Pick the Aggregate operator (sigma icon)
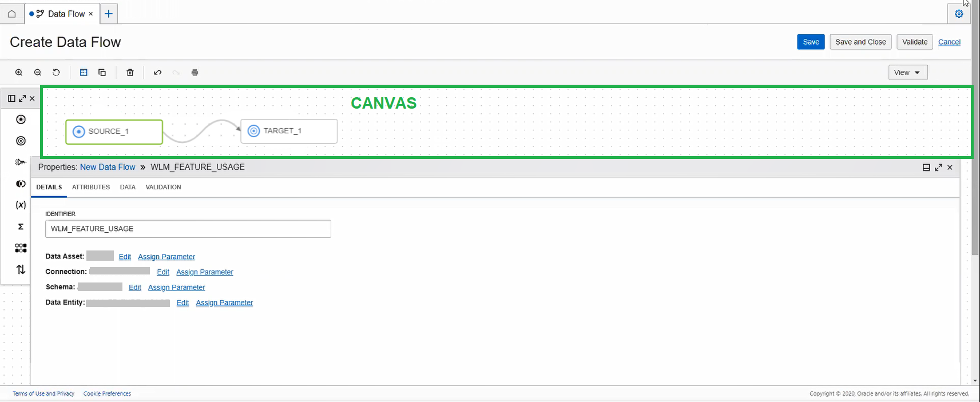This screenshot has height=402, width=980. click(21, 226)
